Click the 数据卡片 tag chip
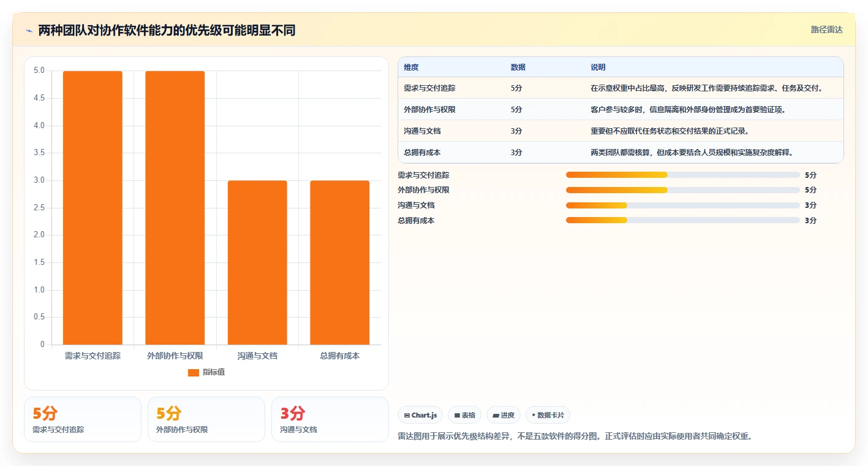Screen dimensions: 868x466 pyautogui.click(x=548, y=415)
